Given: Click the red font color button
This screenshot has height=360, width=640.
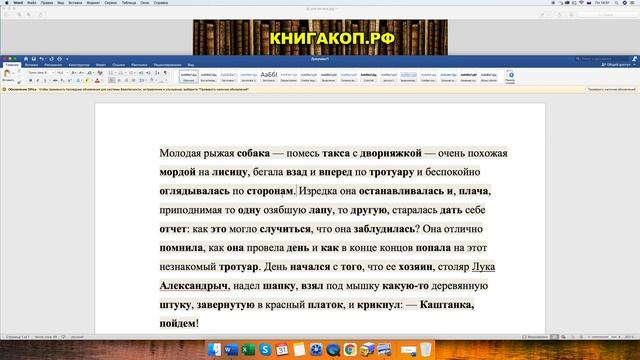Looking at the screenshot, I should click(97, 80).
